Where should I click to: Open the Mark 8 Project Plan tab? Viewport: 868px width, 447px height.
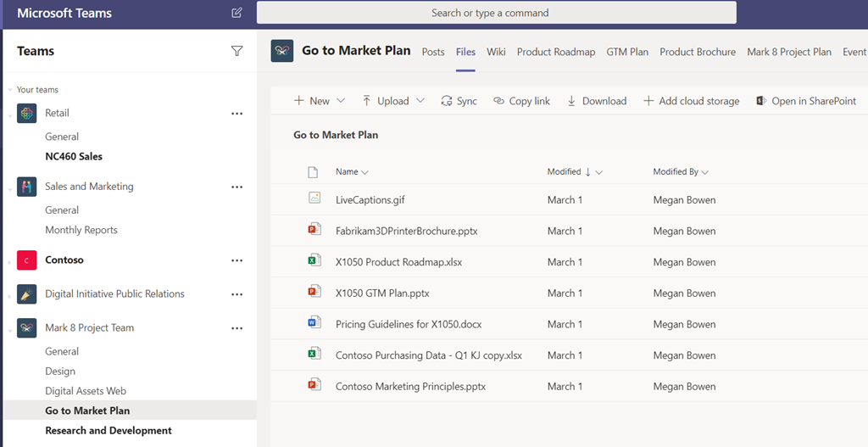tap(789, 52)
